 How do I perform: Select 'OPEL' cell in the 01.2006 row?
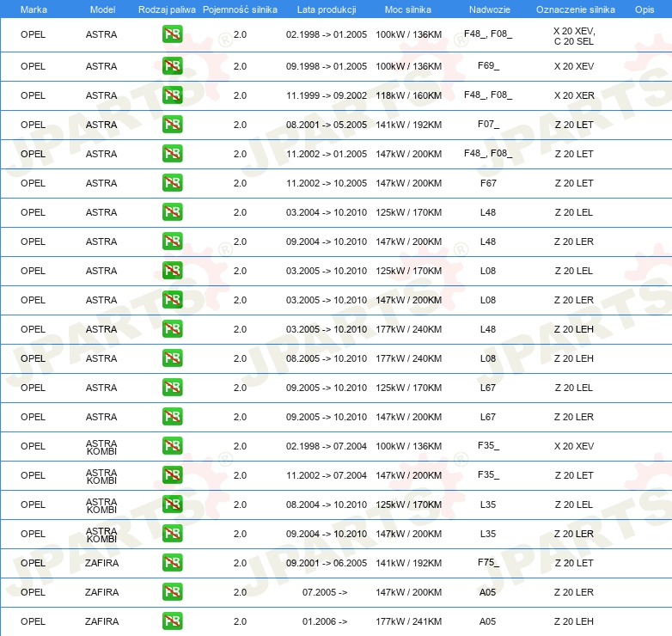pos(33,621)
